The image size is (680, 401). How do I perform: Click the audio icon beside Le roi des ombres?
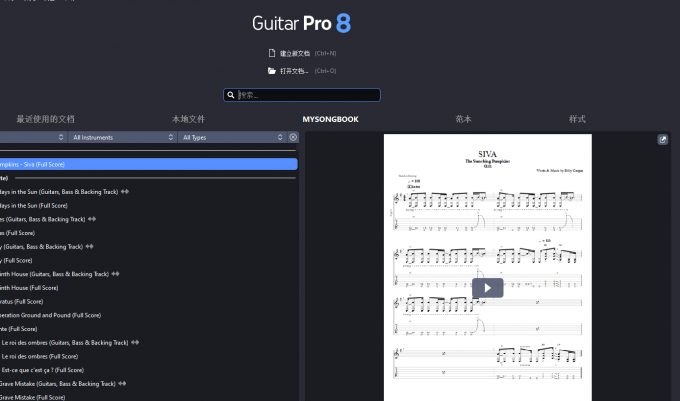click(135, 342)
